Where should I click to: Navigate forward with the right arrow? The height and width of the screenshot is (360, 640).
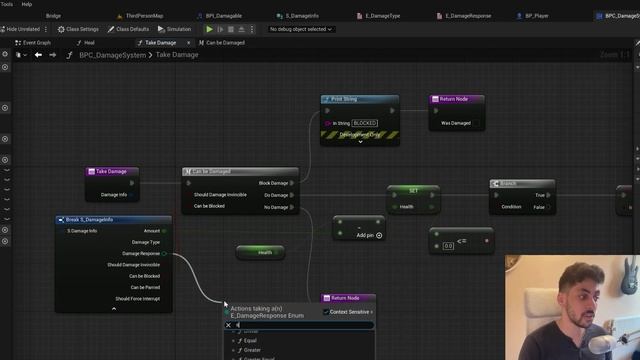pyautogui.click(x=53, y=55)
